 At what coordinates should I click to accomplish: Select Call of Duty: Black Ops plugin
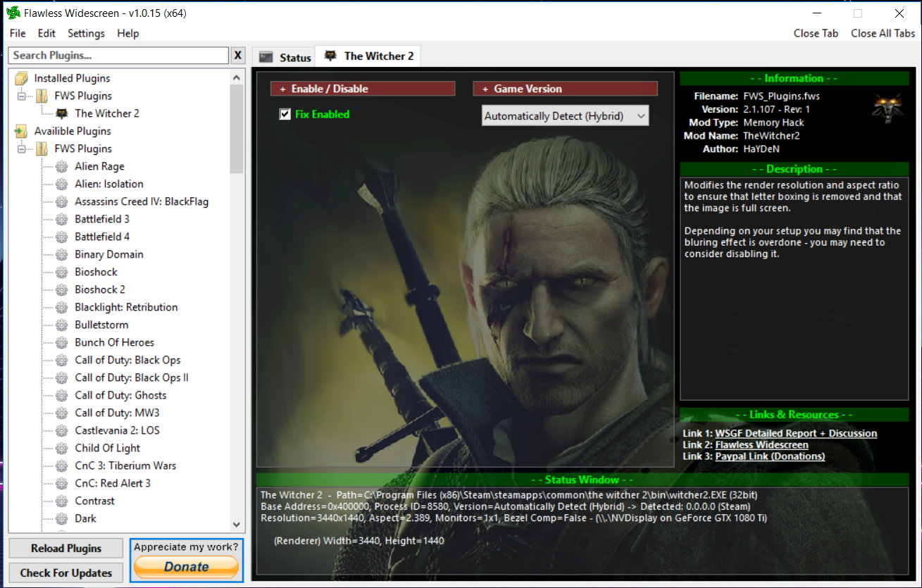127,360
